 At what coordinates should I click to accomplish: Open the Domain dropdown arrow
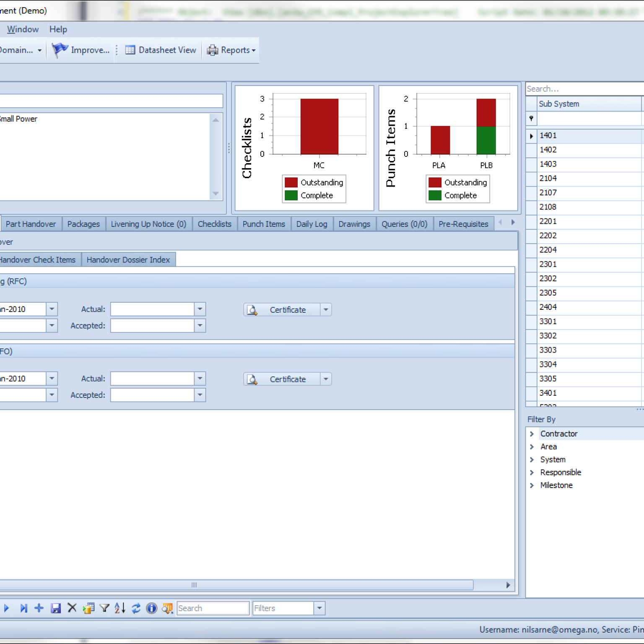(x=39, y=50)
